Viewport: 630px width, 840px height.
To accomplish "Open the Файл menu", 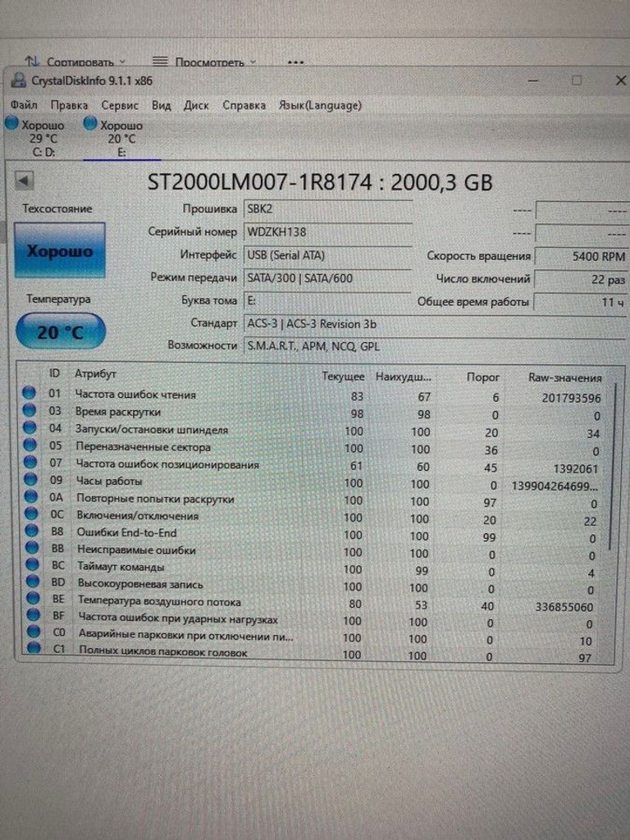I will point(24,104).
